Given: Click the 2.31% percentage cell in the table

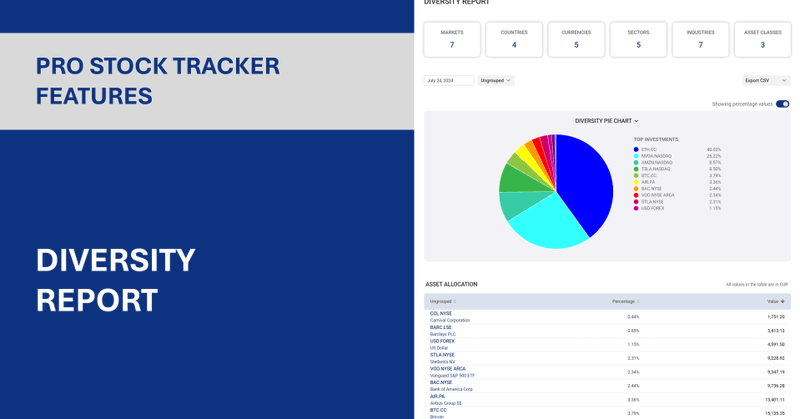Looking at the screenshot, I should click(x=633, y=358).
